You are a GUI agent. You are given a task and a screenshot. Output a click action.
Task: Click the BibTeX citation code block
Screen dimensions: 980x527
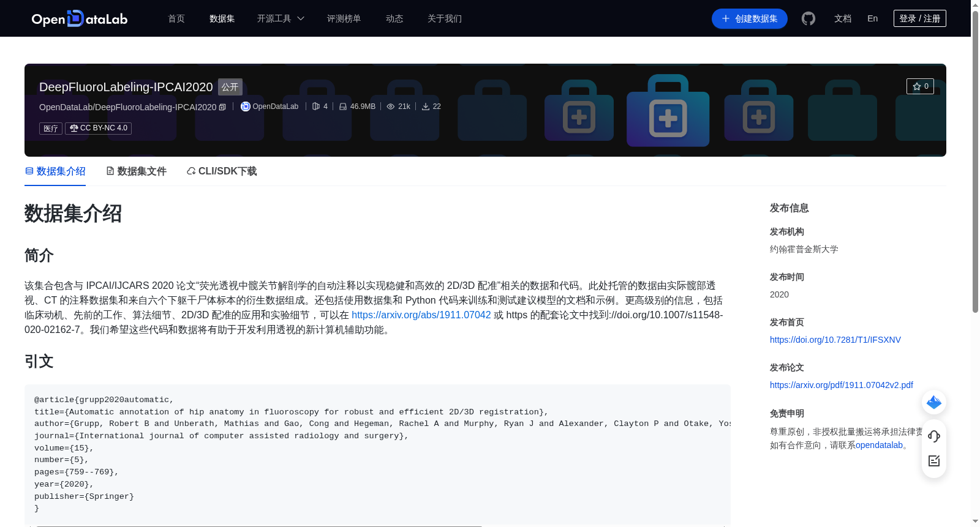377,454
